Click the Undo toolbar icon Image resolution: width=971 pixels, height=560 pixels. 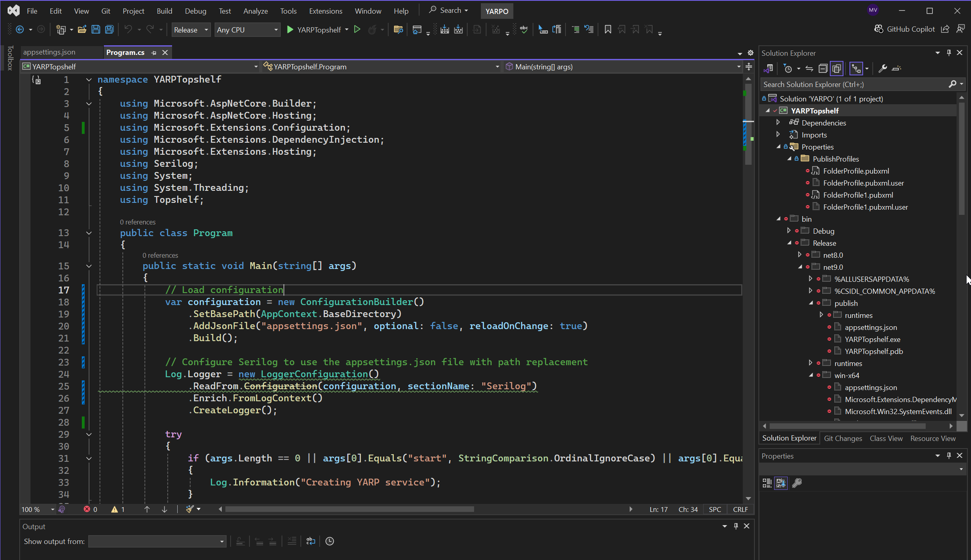click(x=128, y=30)
